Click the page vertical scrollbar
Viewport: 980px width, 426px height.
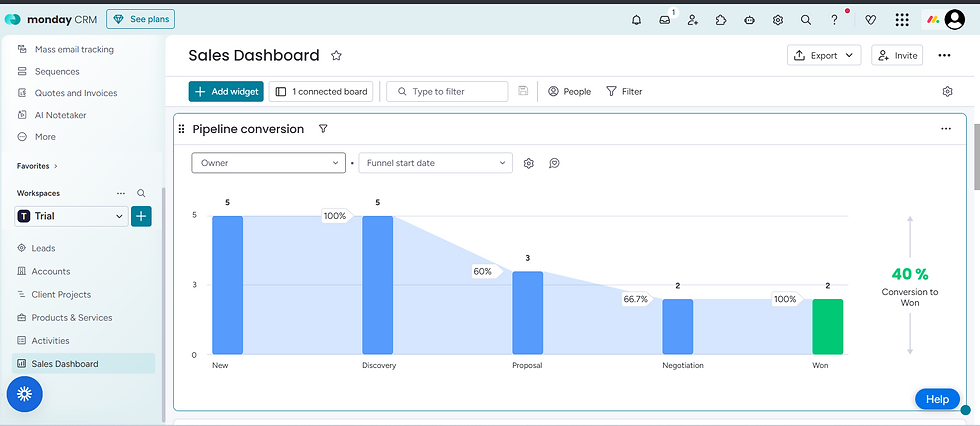pyautogui.click(x=976, y=157)
